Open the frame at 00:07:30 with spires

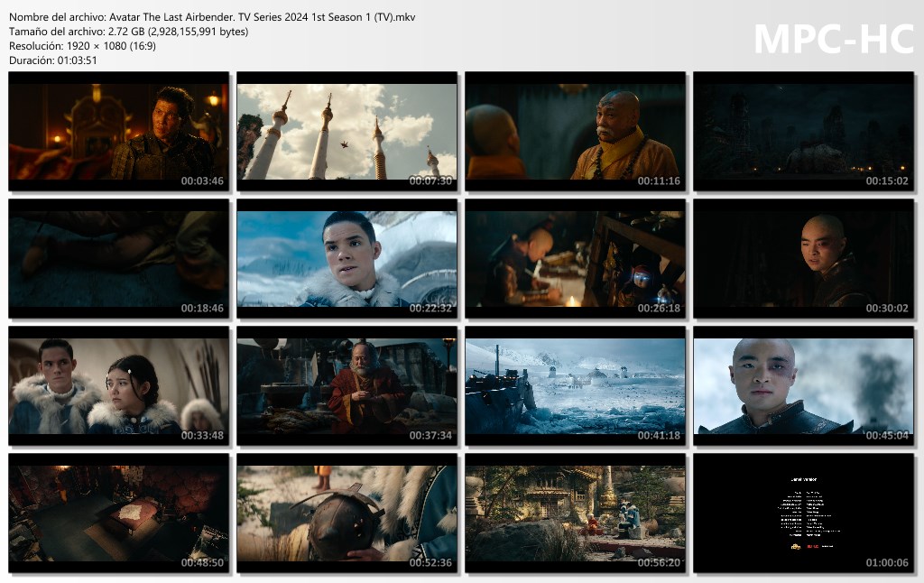coord(346,131)
